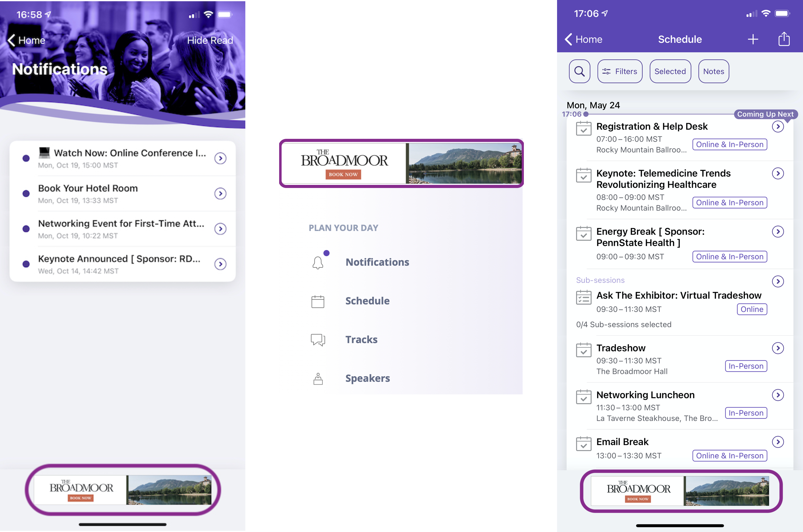The width and height of the screenshot is (803, 532).
Task: Switch to the Notes tab
Action: coord(713,71)
